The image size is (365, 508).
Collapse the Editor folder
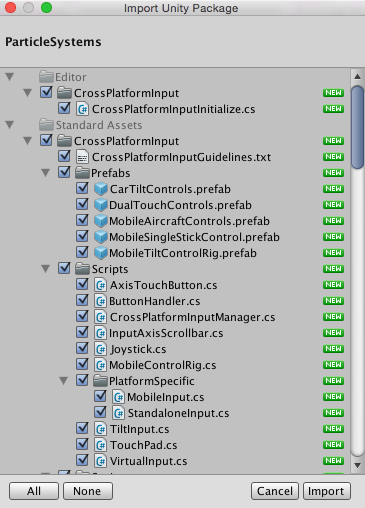click(10, 77)
